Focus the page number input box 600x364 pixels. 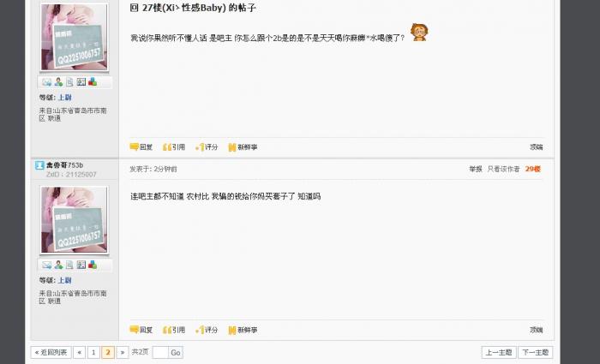(160, 352)
